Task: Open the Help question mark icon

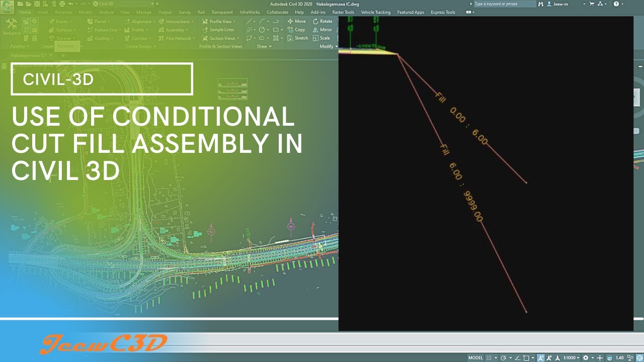Action: click(x=616, y=4)
